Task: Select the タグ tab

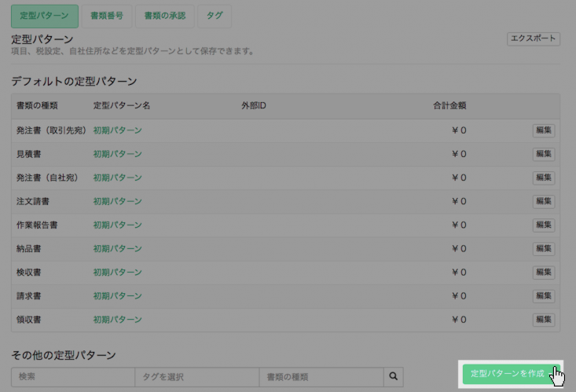Action: (x=215, y=16)
